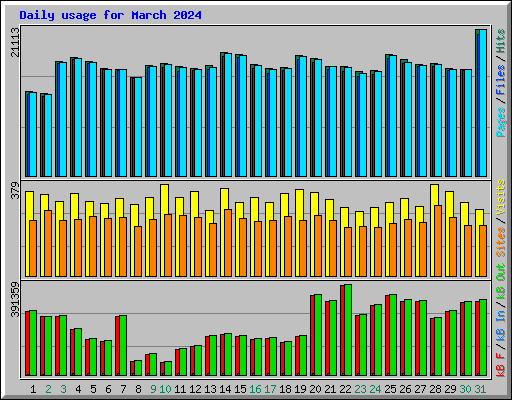Click day label 20 on the x-axis
Image resolution: width=512 pixels, height=400 pixels.
pos(315,389)
